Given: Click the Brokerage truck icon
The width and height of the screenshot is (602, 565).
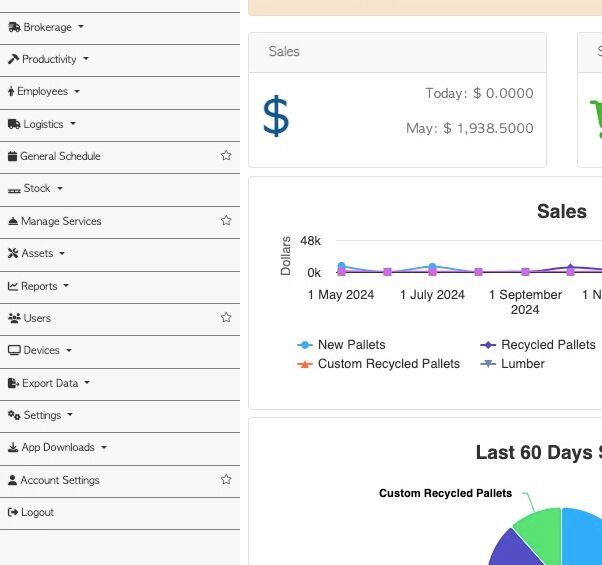Looking at the screenshot, I should pyautogui.click(x=14, y=27).
